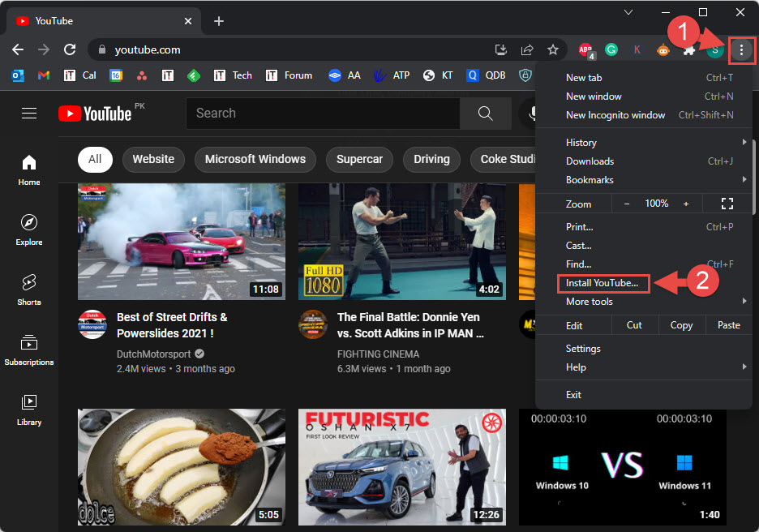
Task: Click the YouTube search magnifier button
Action: [x=485, y=114]
